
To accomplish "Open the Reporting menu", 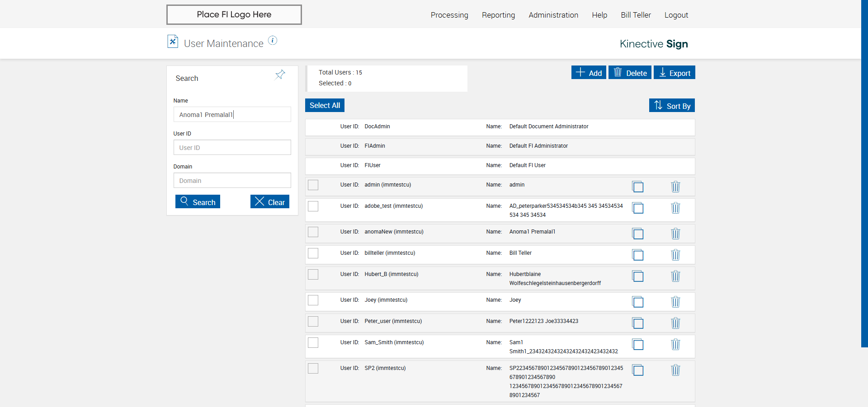I will coord(498,15).
